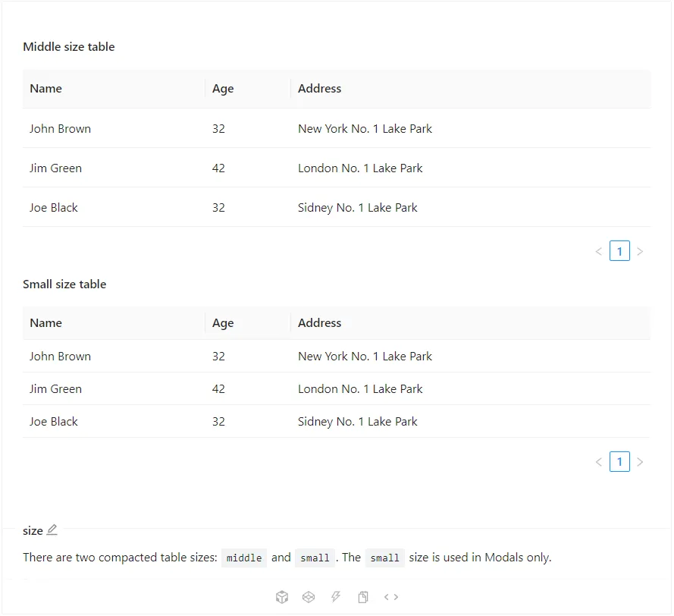The width and height of the screenshot is (674, 616).
Task: Click Name header in middle size table
Action: 46,89
